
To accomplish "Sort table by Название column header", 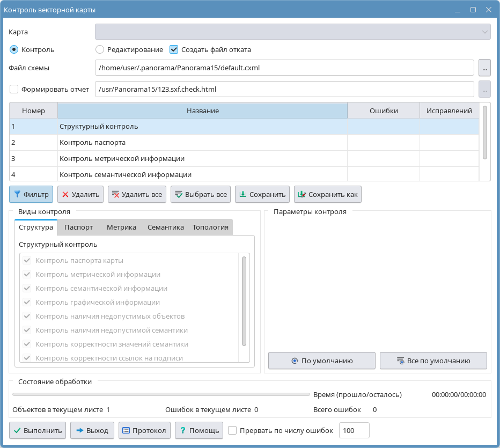I will tap(202, 111).
